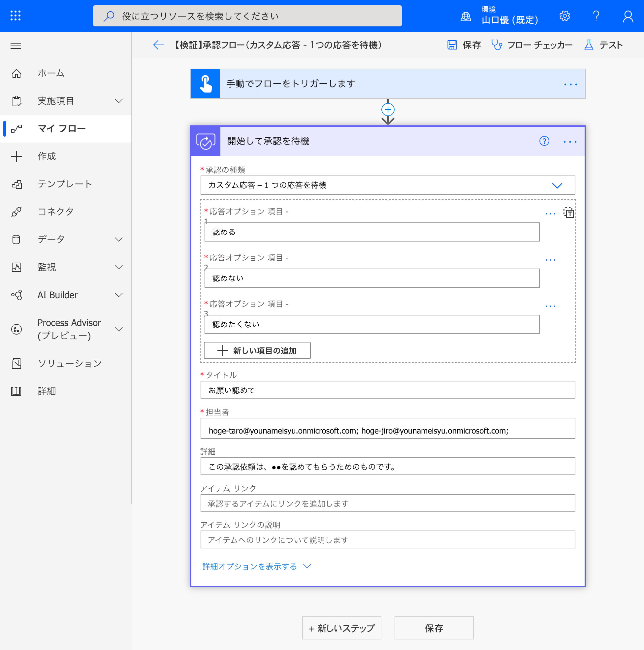Open the help question mark on the approval card
This screenshot has height=650, width=644.
pyautogui.click(x=544, y=141)
